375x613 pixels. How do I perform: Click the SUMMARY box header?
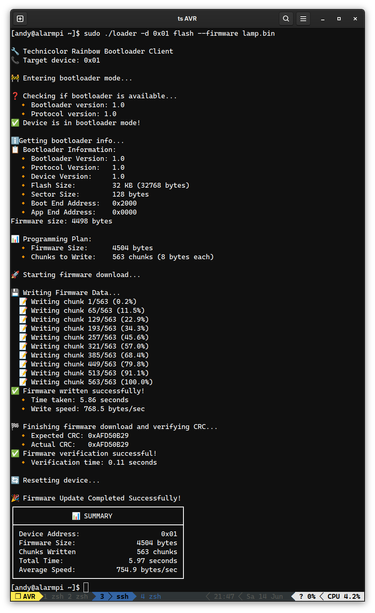[x=98, y=516]
